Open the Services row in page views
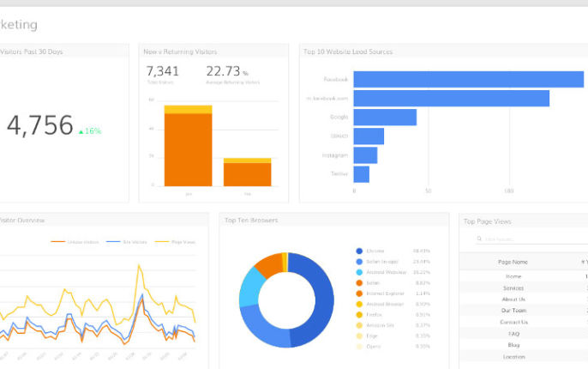The width and height of the screenshot is (588, 369). (513, 287)
